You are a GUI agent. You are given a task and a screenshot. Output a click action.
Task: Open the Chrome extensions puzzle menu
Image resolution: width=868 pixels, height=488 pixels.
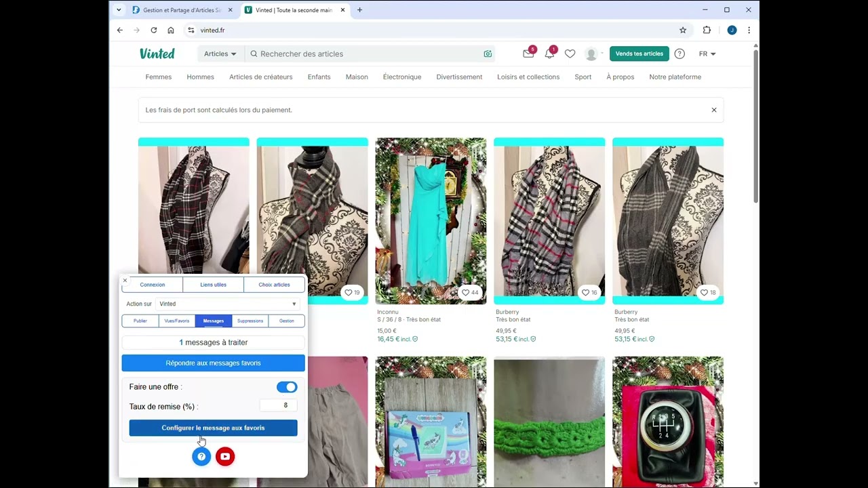click(707, 30)
